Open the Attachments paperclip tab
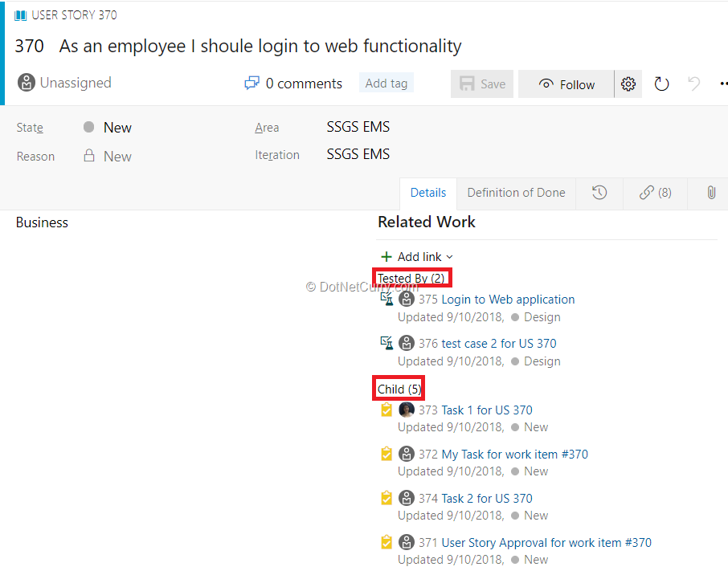Screen dimensions: 728x575 tap(711, 193)
